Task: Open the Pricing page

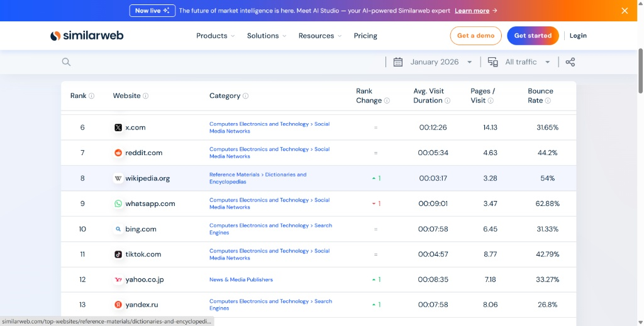Action: pyautogui.click(x=365, y=36)
